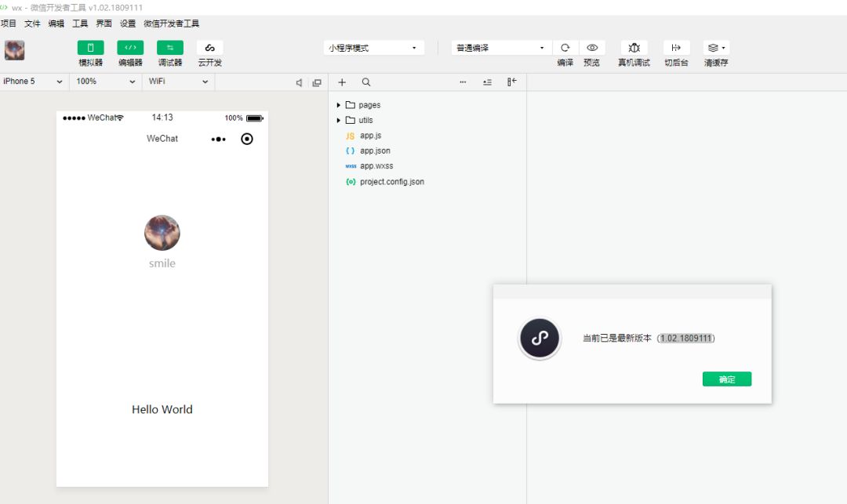
Task: Click the three-dot menu in the simulator
Action: pyautogui.click(x=218, y=140)
